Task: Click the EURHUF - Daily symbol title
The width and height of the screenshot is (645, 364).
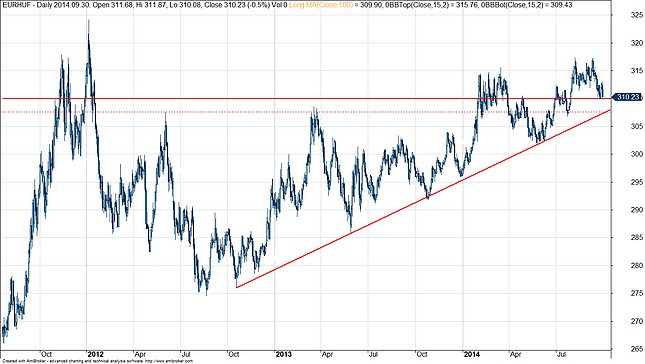Action: [x=28, y=5]
